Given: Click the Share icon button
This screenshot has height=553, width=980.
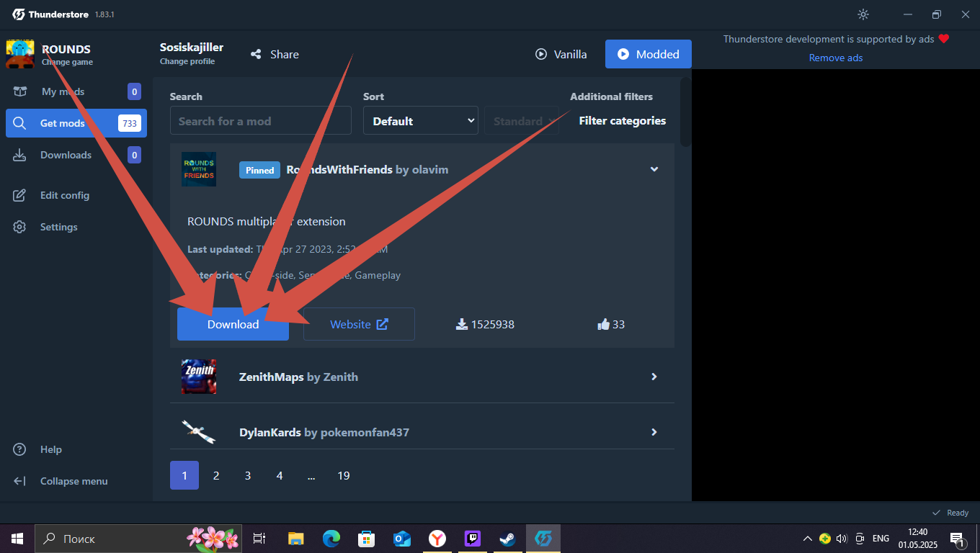Looking at the screenshot, I should 275,54.
